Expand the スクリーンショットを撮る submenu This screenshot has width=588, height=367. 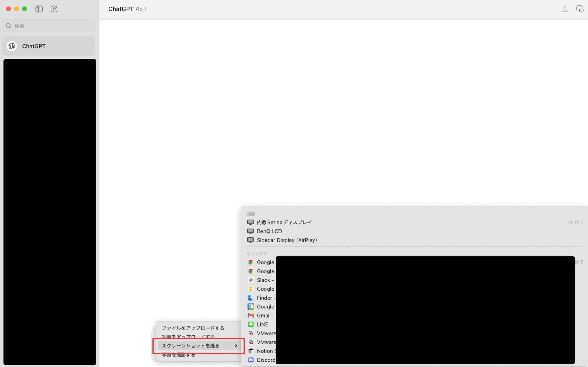[x=199, y=346]
